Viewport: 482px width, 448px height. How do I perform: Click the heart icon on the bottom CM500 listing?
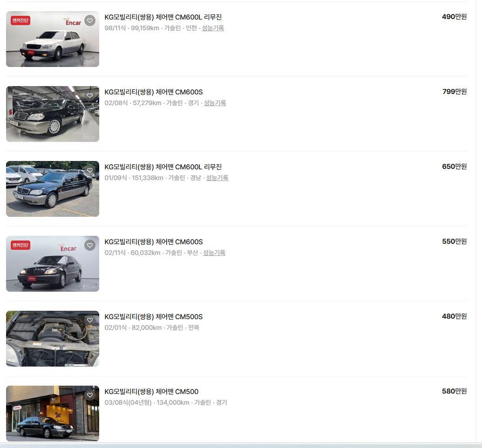(90, 395)
